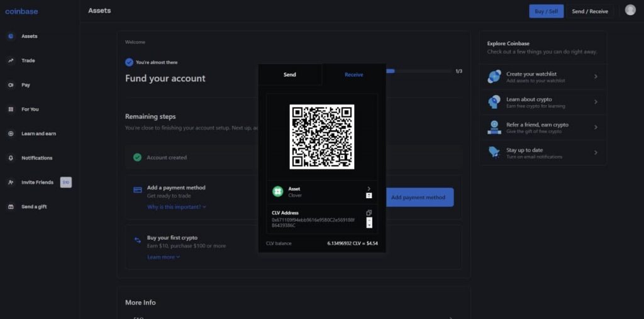The height and width of the screenshot is (319, 644).
Task: Open Learn and earn in sidebar
Action: pyautogui.click(x=38, y=133)
